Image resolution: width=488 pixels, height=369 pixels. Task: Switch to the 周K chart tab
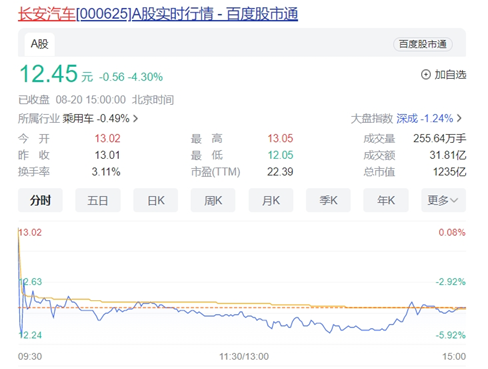tap(213, 200)
